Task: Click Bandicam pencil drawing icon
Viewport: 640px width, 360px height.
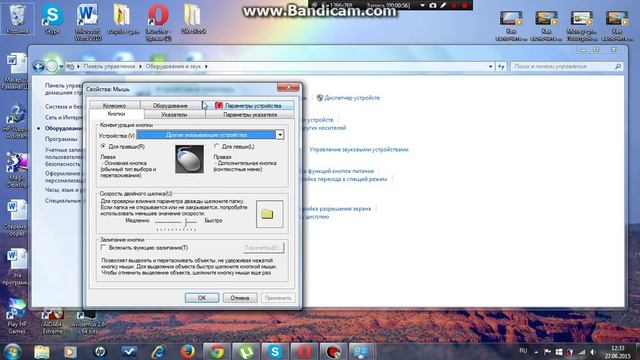Action: pyautogui.click(x=443, y=5)
